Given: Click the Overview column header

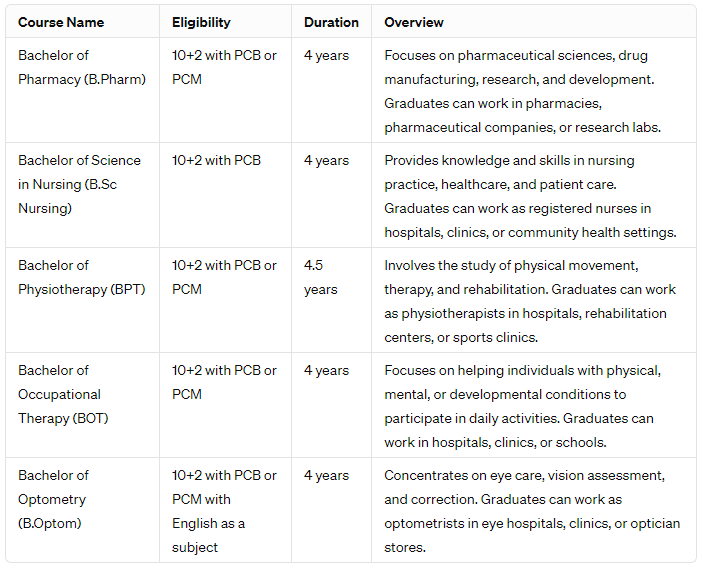Looking at the screenshot, I should pos(414,22).
